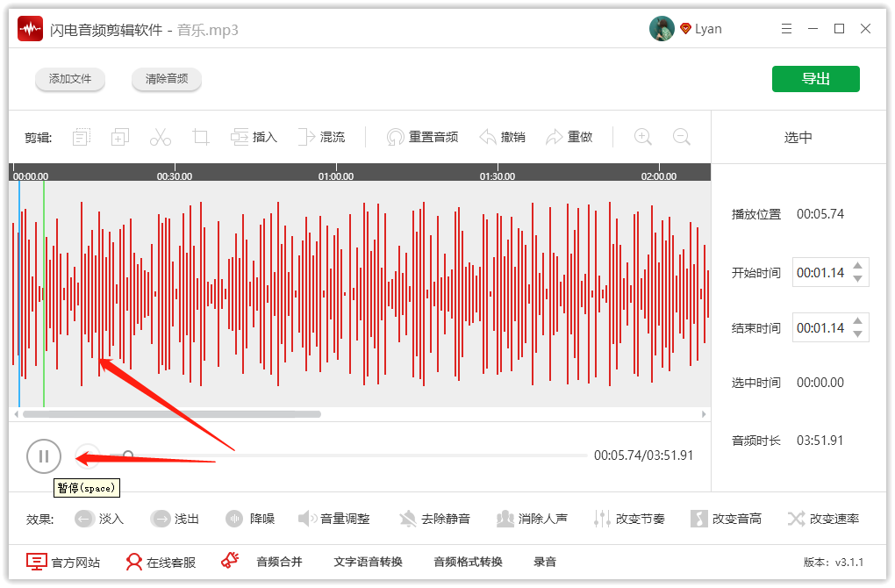This screenshot has width=895, height=588.
Task: Click the green 导出 export button
Action: (816, 79)
